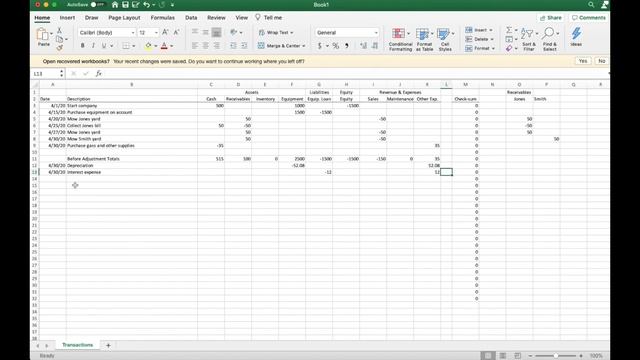Click the Comments button
This screenshot has width=640, height=360.
point(589,18)
